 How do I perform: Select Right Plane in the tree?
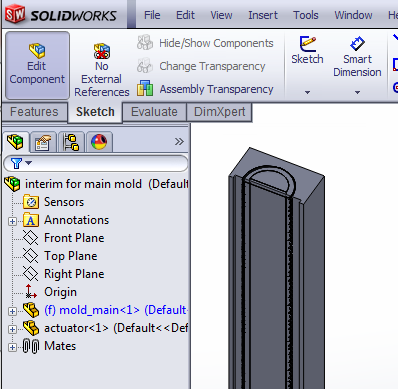point(63,274)
